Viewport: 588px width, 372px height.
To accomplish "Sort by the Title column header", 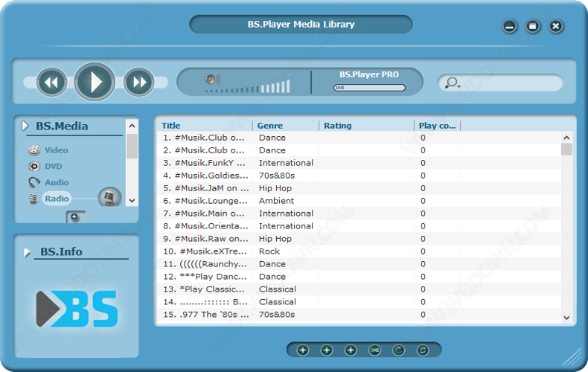I will pyautogui.click(x=170, y=126).
